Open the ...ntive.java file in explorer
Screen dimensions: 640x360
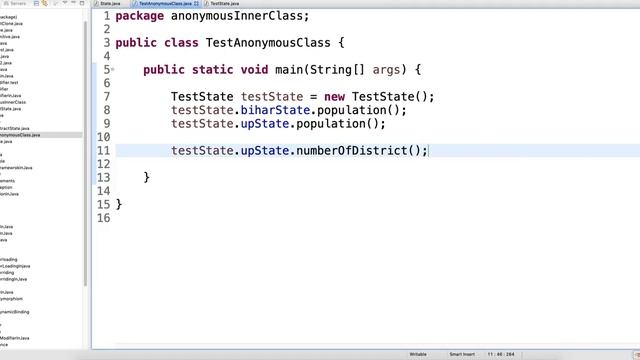tap(10, 37)
